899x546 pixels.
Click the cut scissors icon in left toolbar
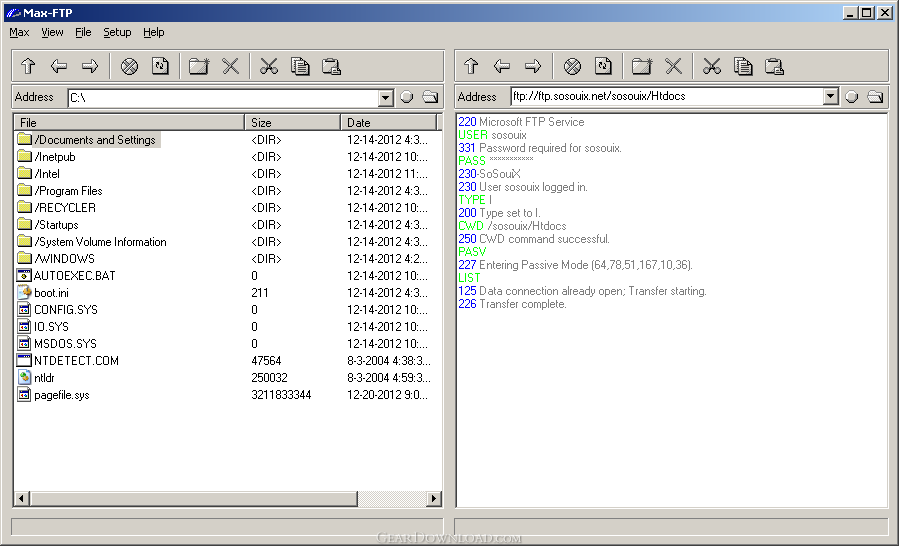269,67
